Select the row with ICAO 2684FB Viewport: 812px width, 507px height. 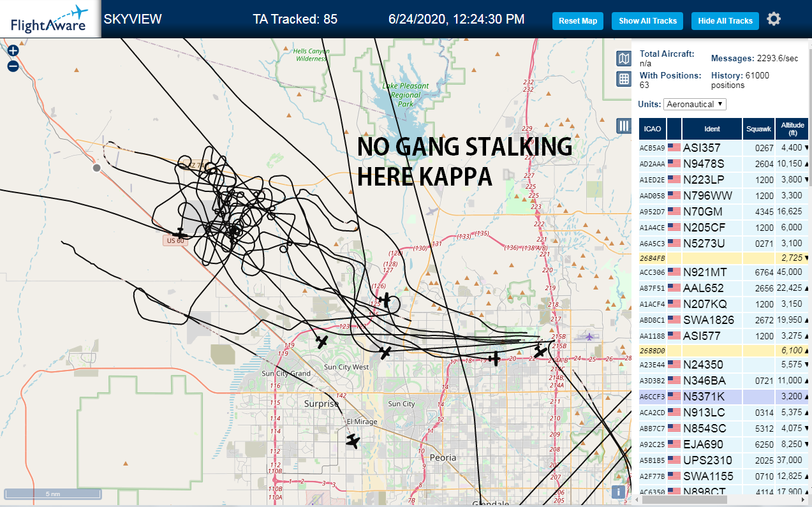[x=723, y=258]
